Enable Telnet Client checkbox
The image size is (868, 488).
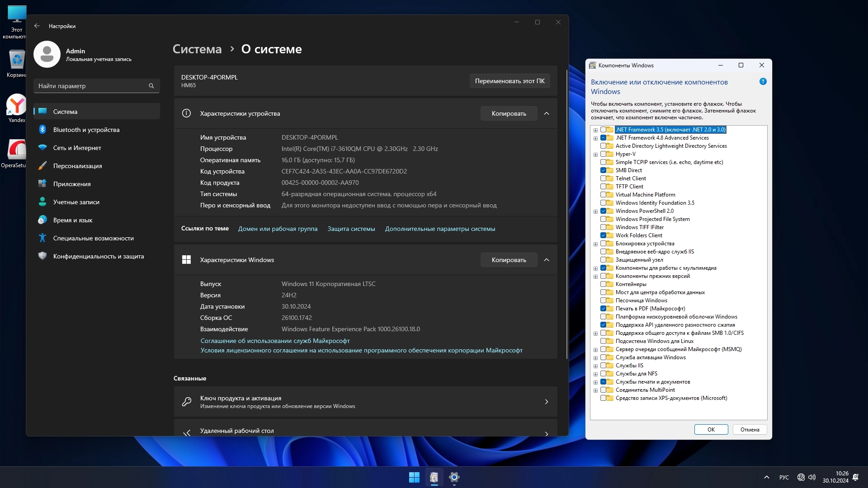click(603, 178)
